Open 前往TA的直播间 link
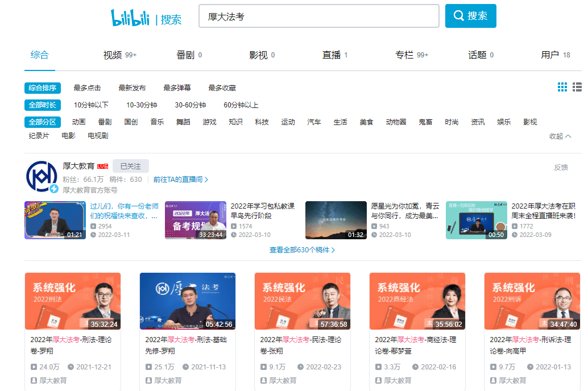588x391 pixels. (180, 180)
